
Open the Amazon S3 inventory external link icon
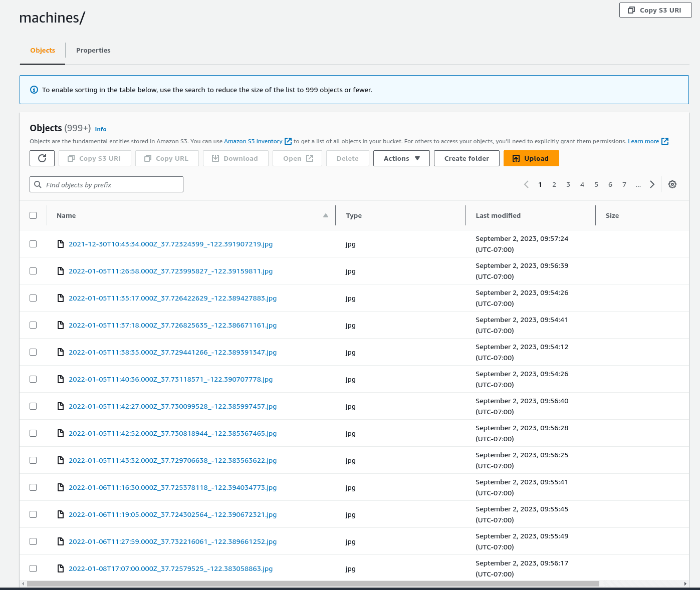(288, 141)
